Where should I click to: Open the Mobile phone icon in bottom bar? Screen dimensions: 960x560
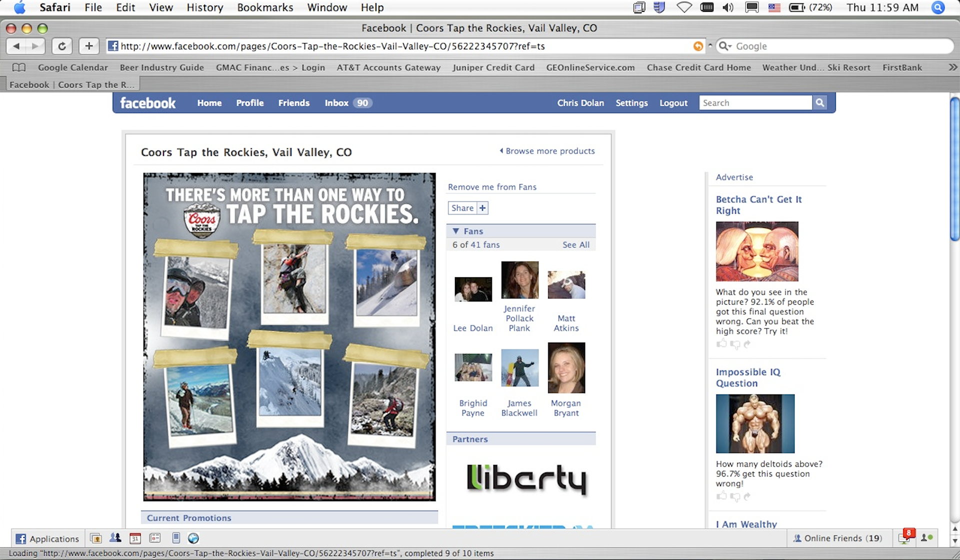click(x=175, y=538)
